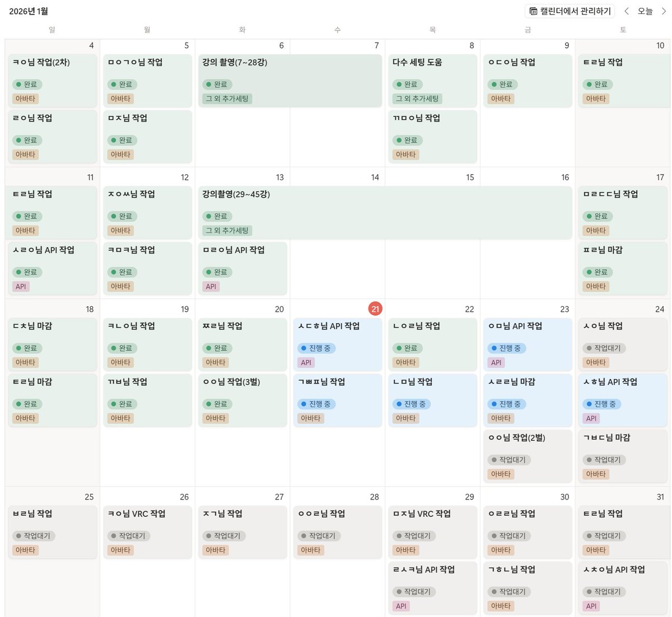
Task: Click 진행 중 status on ㅅㄷㅎ님 API 작업
Action: pyautogui.click(x=316, y=348)
